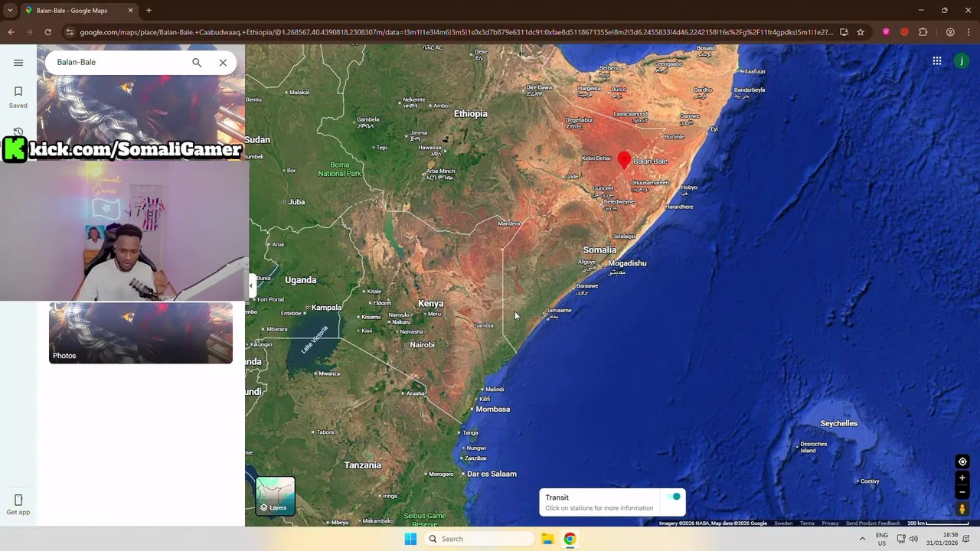
Task: Open the volume speaker tray icon
Action: 913,539
